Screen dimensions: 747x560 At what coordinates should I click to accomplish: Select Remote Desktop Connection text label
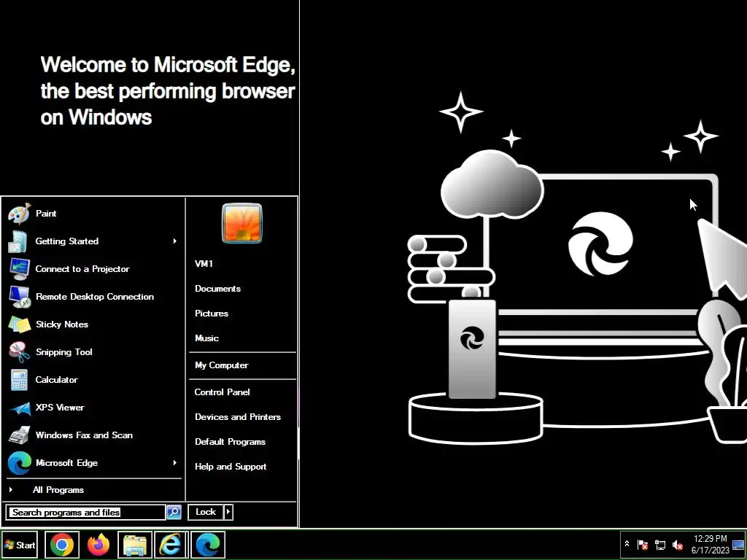pos(95,297)
